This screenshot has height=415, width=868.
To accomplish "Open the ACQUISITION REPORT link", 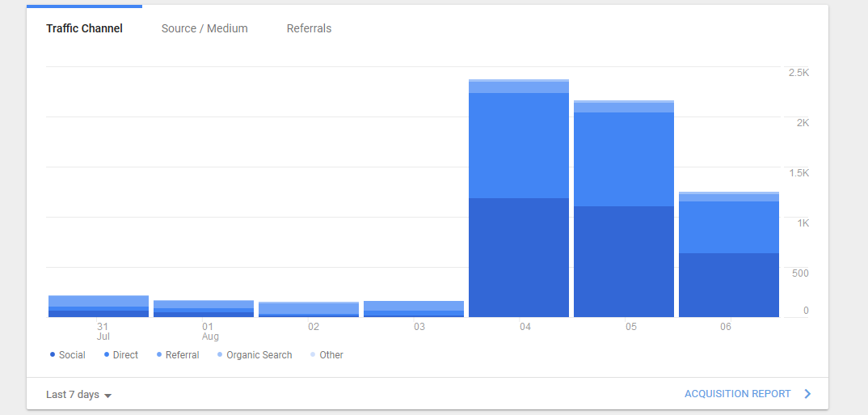I will tap(737, 394).
